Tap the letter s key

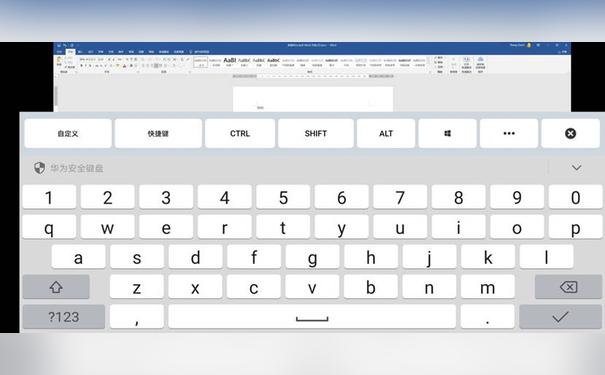[x=137, y=257]
